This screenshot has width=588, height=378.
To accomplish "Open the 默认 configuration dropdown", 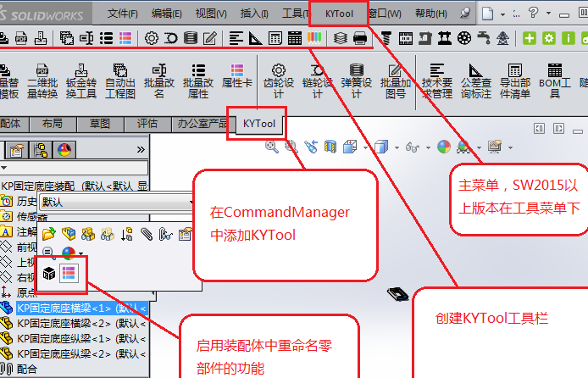I will point(116,203).
